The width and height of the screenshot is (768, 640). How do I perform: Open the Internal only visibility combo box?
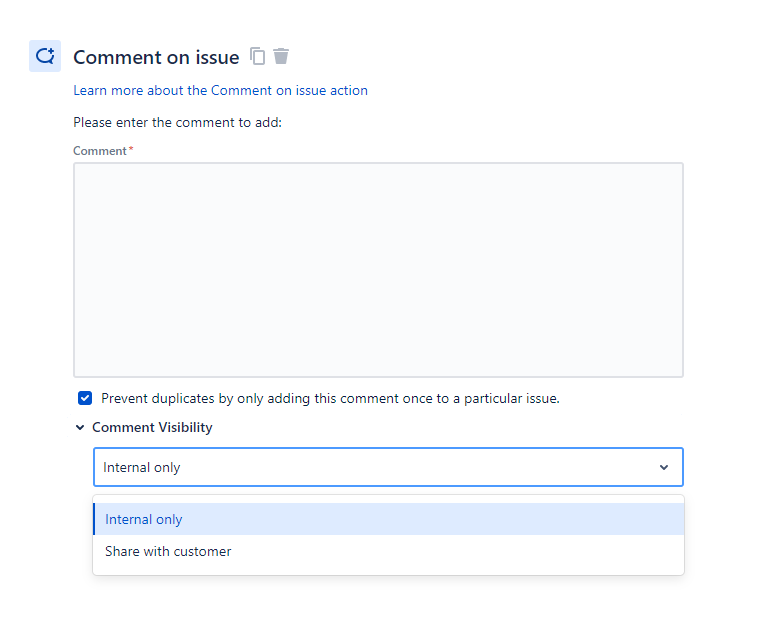388,467
